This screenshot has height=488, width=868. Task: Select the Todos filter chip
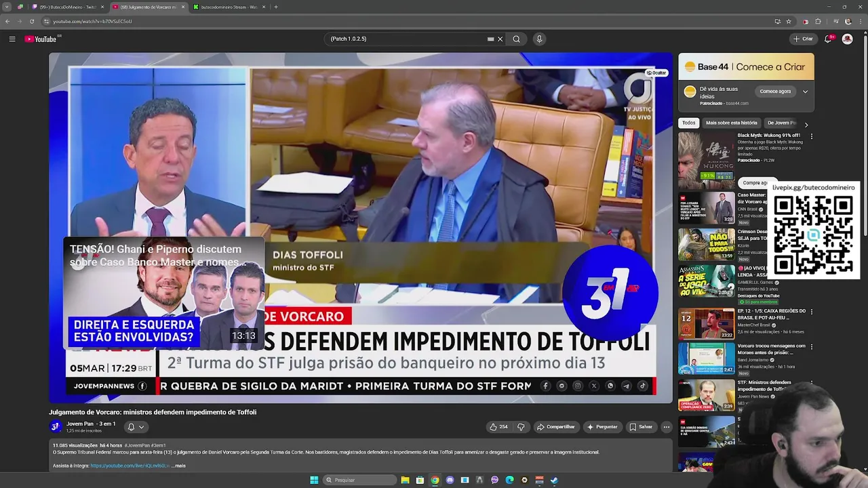pos(689,123)
